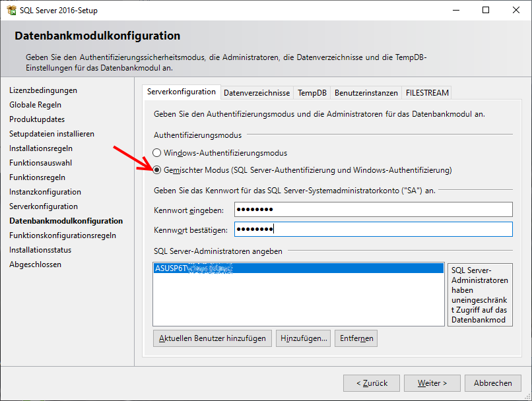This screenshot has width=532, height=401.
Task: Open the FILESTREAM tab
Action: click(428, 93)
